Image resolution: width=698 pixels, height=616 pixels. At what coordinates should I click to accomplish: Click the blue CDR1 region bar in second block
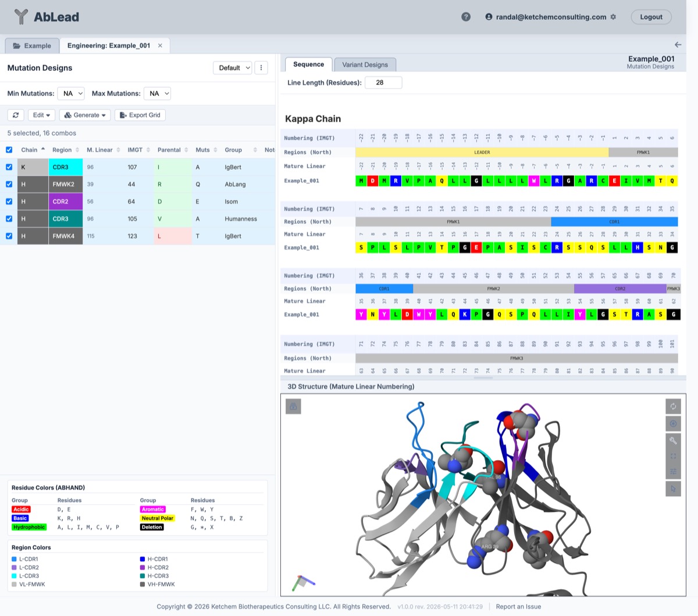tap(614, 222)
